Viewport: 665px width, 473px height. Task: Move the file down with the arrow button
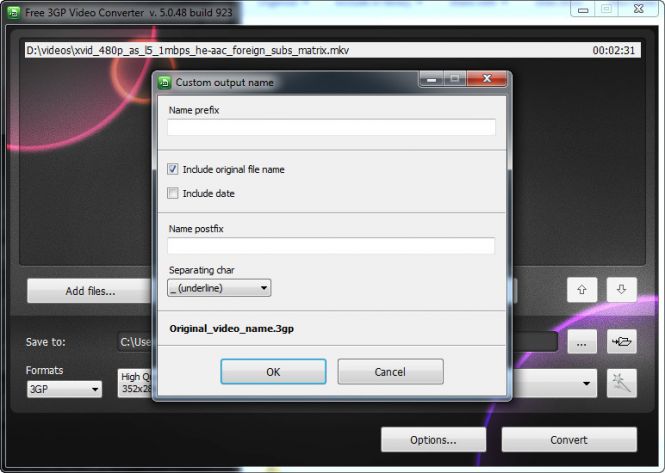click(621, 290)
